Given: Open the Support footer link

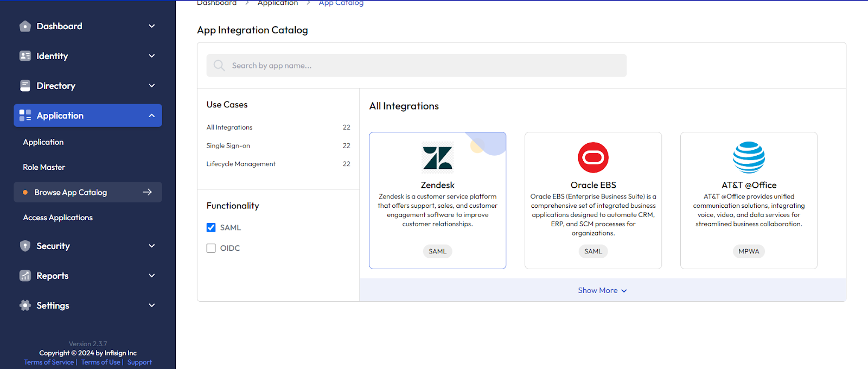Looking at the screenshot, I should tap(139, 362).
